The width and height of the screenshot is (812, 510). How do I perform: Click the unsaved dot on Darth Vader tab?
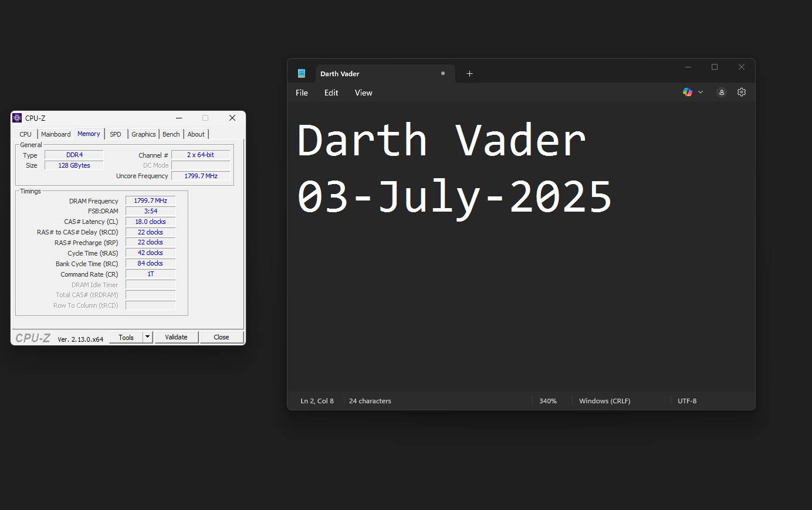tap(443, 73)
